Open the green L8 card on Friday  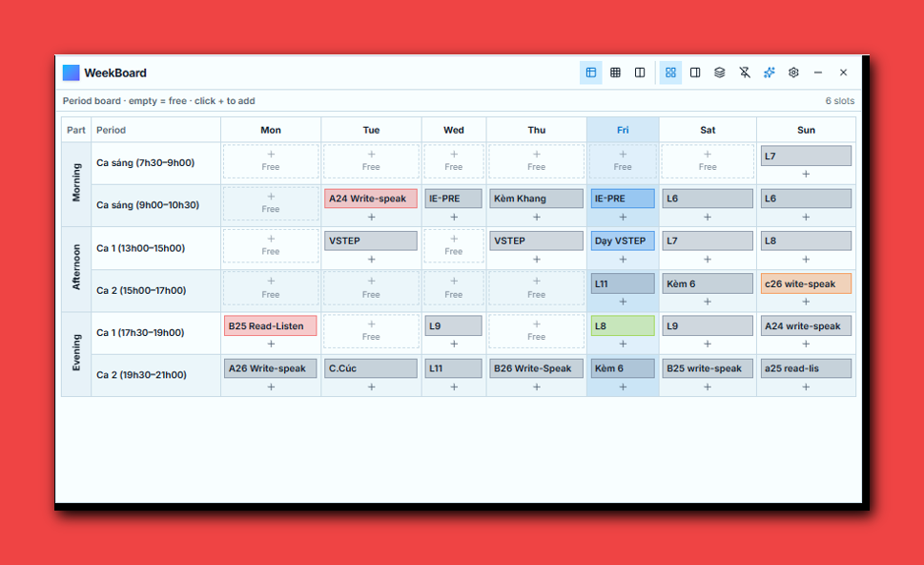pyautogui.click(x=623, y=325)
